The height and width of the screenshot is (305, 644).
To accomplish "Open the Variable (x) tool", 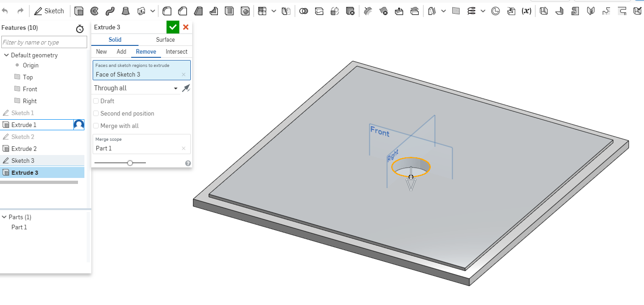I will coord(527,11).
